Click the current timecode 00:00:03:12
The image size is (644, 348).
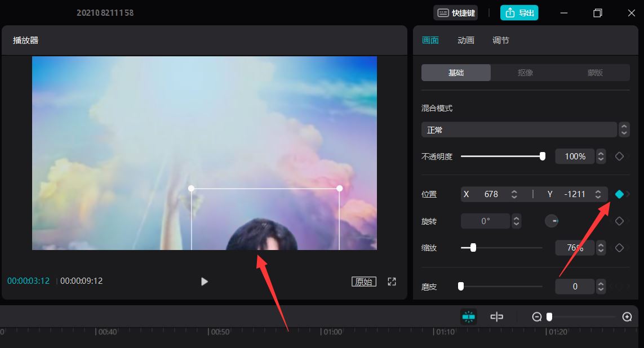click(x=28, y=281)
